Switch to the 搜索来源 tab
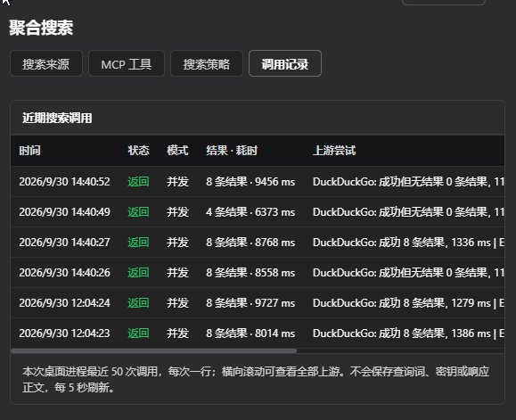 coord(46,63)
